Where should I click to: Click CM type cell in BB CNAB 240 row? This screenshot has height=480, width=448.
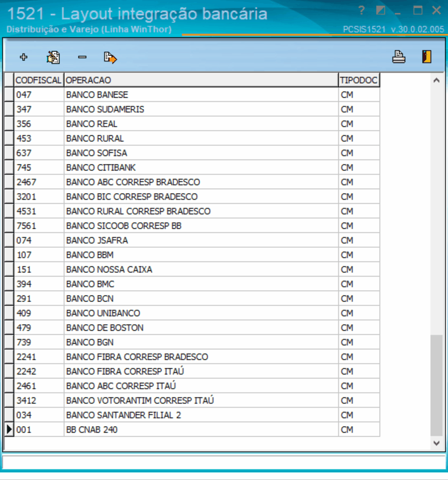point(359,429)
